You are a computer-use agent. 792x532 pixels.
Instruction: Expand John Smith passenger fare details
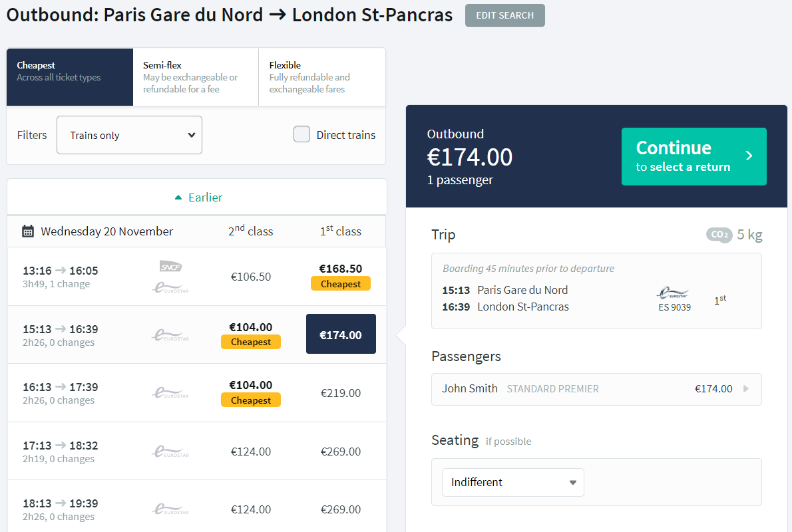745,389
